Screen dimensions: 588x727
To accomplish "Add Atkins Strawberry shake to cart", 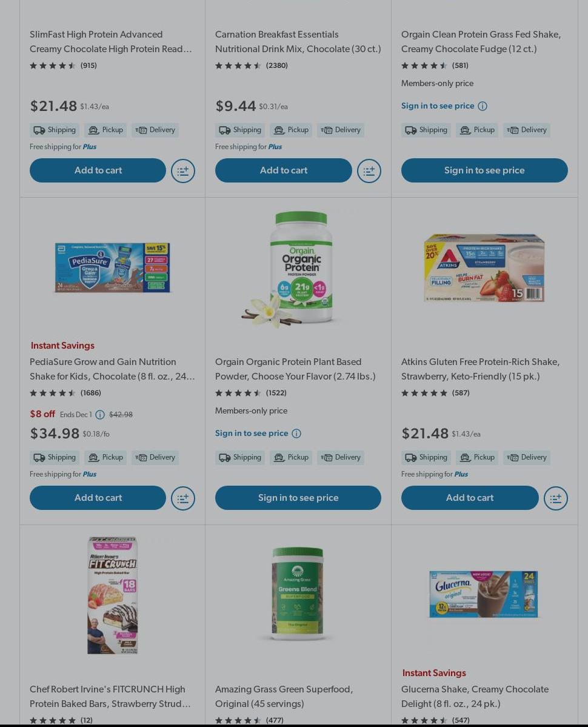I will 470,497.
